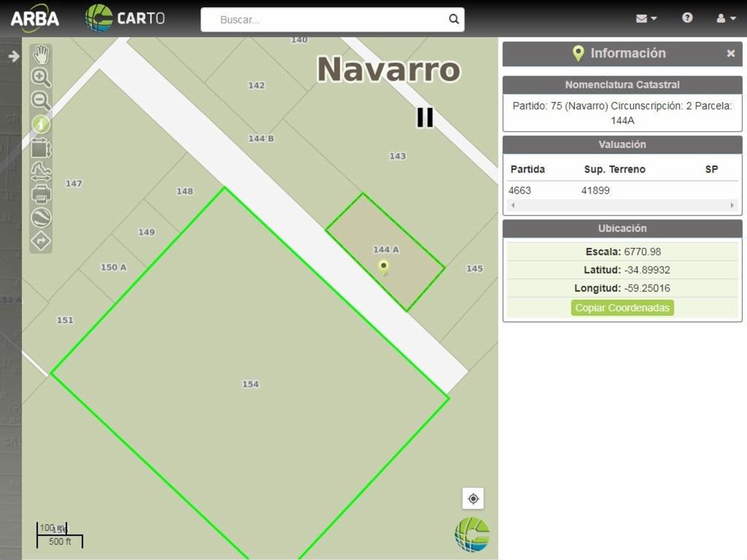
Task: Click the Nomenclatura Catastral section header
Action: 622,85
